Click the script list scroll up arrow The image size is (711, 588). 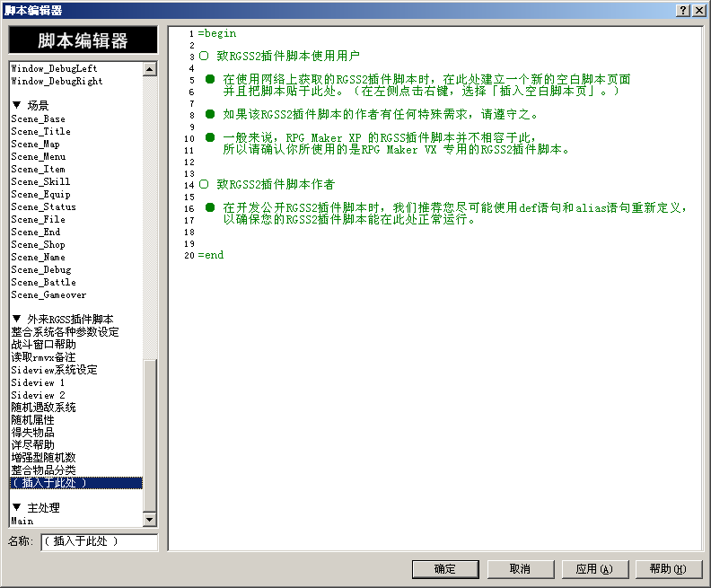[150, 69]
